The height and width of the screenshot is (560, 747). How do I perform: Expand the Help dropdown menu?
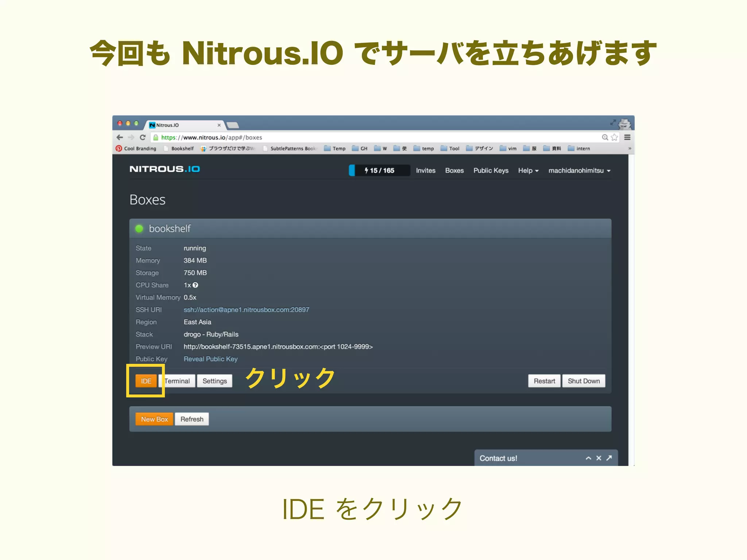pos(529,170)
